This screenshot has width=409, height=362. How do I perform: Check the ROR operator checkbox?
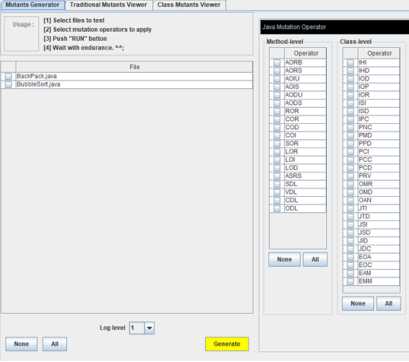pos(277,111)
